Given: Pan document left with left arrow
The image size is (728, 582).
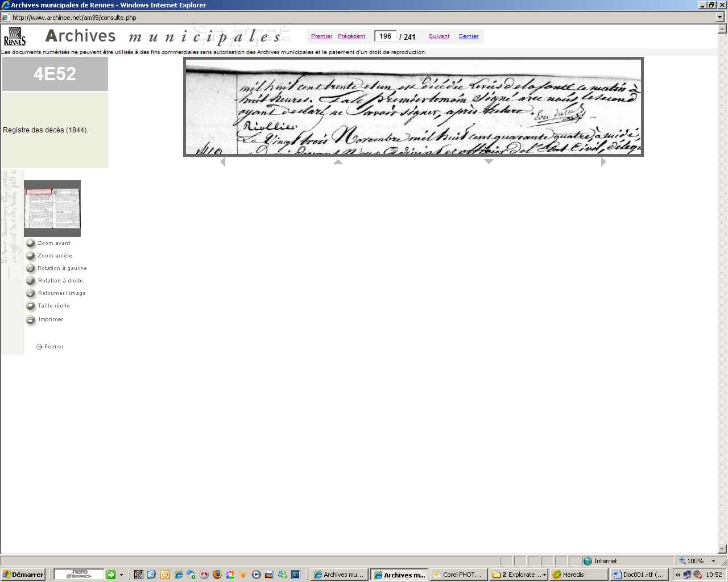Looking at the screenshot, I should (222, 162).
